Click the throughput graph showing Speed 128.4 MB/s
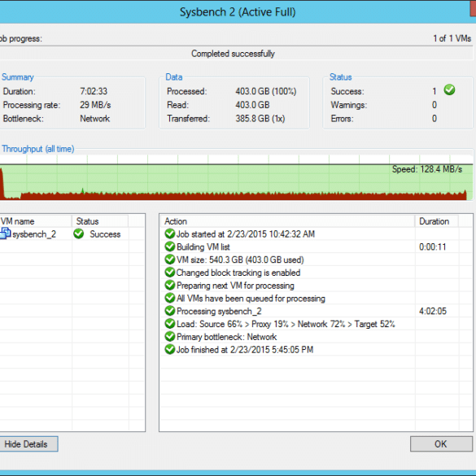 coord(236,177)
